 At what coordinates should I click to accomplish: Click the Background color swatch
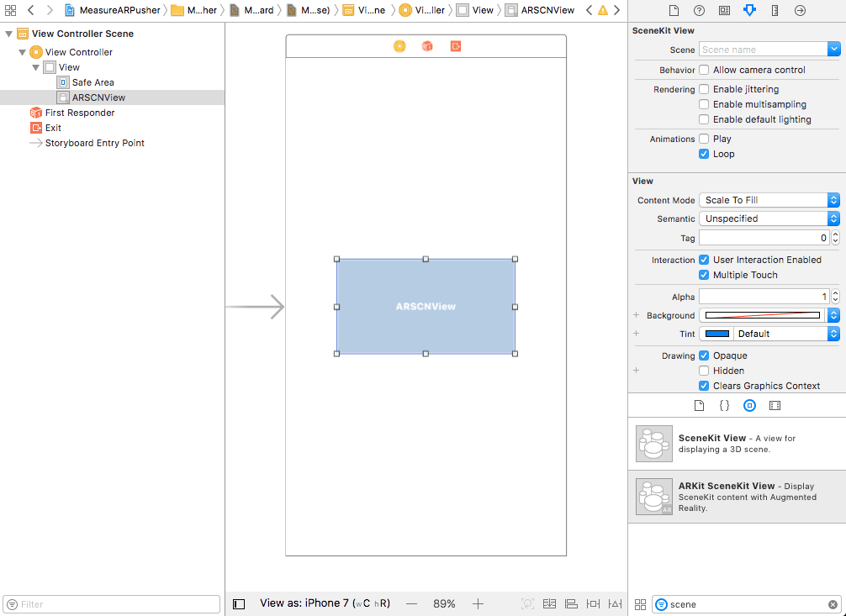(x=762, y=315)
